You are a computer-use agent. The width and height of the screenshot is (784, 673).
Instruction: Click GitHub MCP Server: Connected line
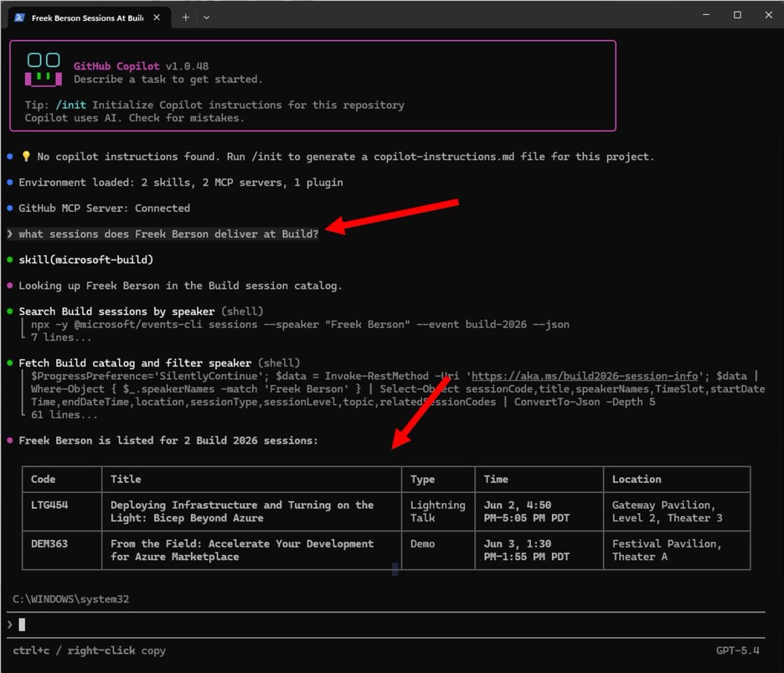[105, 208]
